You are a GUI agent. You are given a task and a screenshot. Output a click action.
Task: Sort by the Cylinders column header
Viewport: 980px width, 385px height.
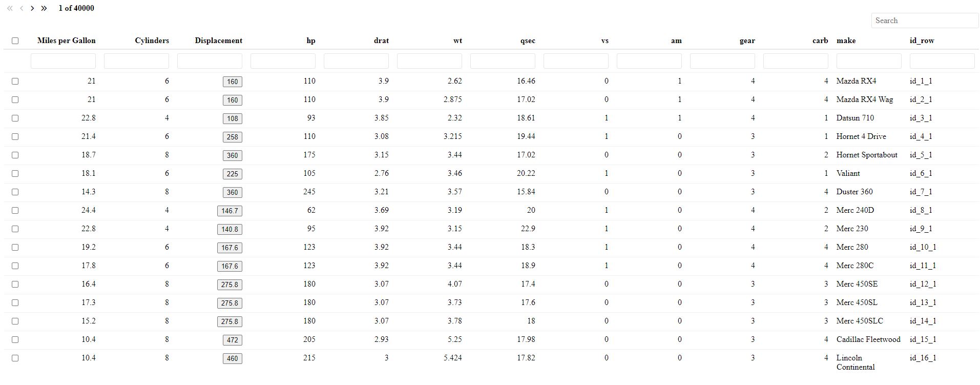[152, 40]
